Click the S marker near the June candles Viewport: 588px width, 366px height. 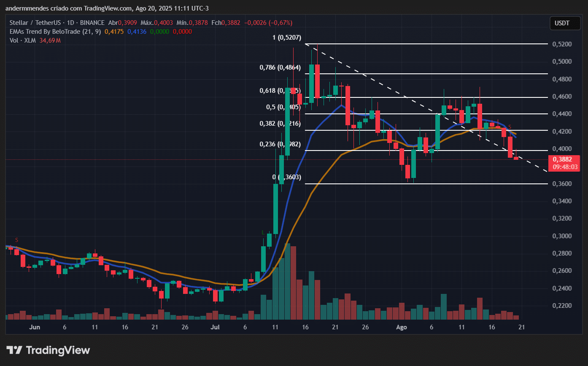(16, 240)
